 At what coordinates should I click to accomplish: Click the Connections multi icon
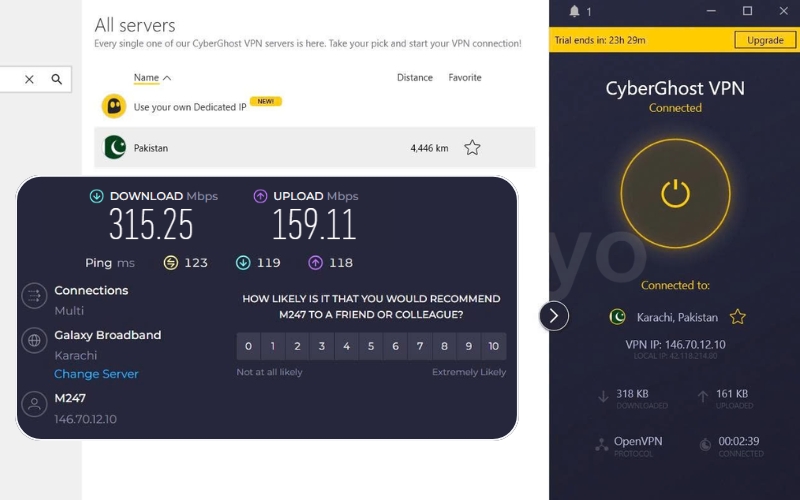coord(34,295)
